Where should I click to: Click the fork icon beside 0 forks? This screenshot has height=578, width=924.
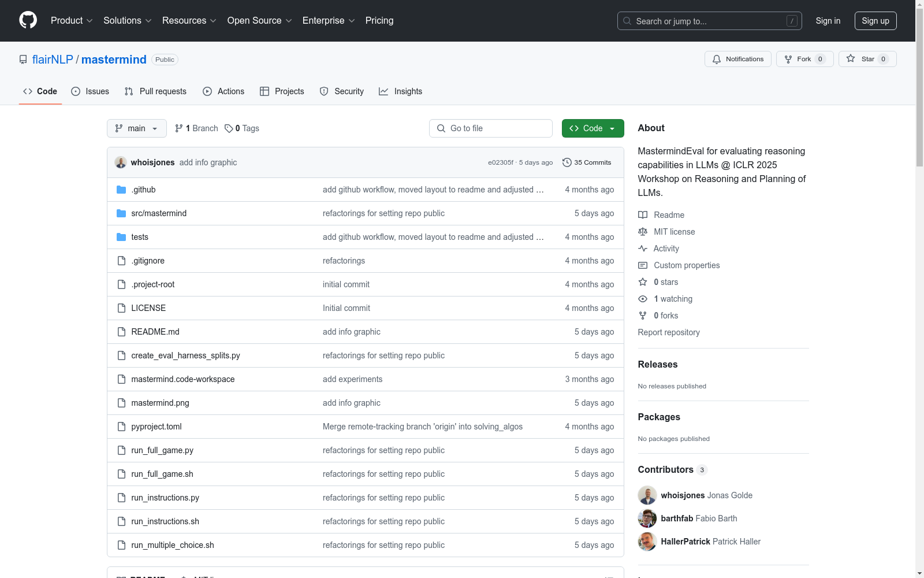(643, 316)
